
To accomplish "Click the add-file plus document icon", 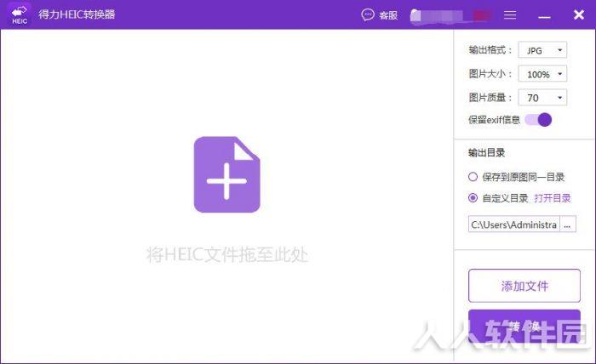I will [227, 174].
